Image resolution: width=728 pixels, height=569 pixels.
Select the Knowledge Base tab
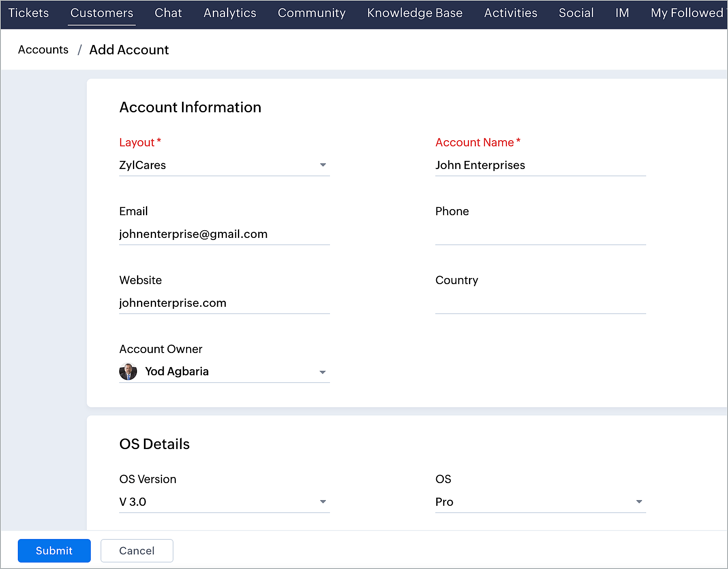tap(415, 13)
